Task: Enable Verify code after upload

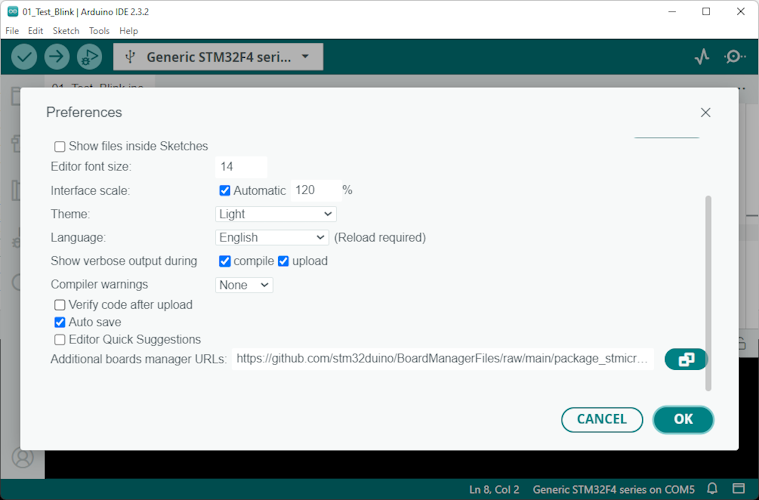Action: 60,305
